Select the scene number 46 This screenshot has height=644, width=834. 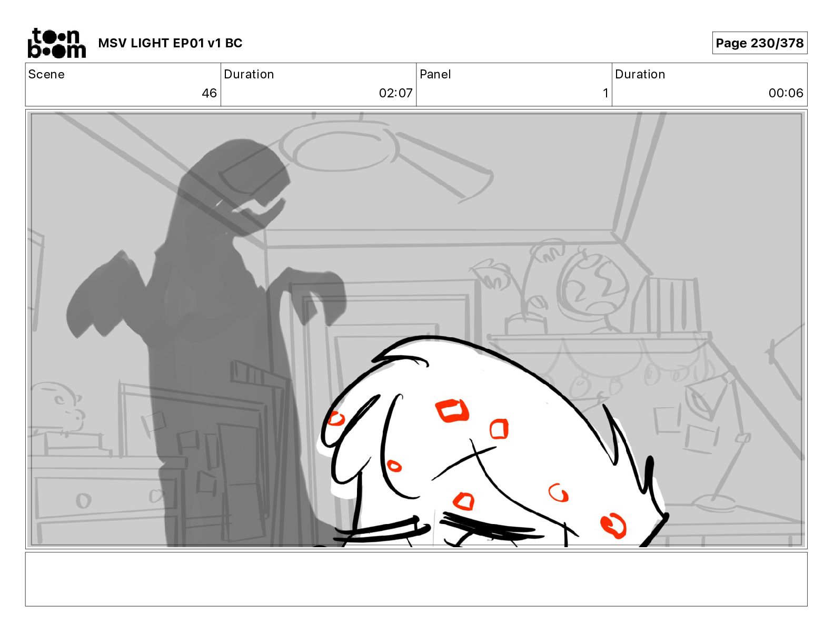tap(209, 93)
